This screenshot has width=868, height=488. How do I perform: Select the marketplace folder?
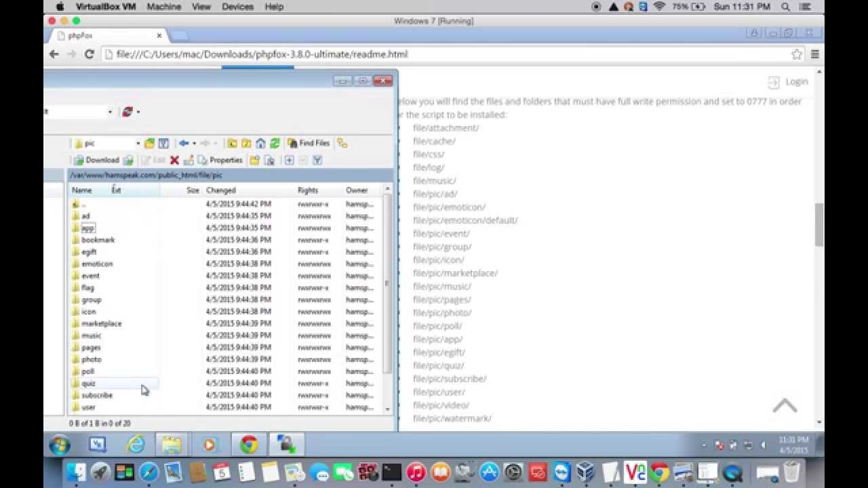pos(102,324)
